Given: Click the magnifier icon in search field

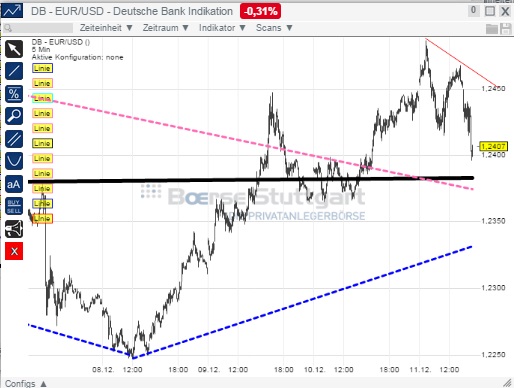Looking at the screenshot, I should 8,28.
